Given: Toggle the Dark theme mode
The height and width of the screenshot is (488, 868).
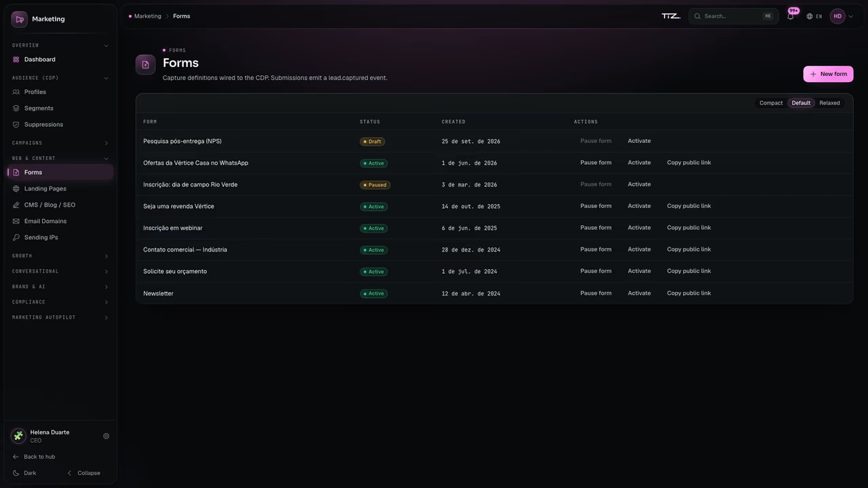Looking at the screenshot, I should [x=24, y=473].
